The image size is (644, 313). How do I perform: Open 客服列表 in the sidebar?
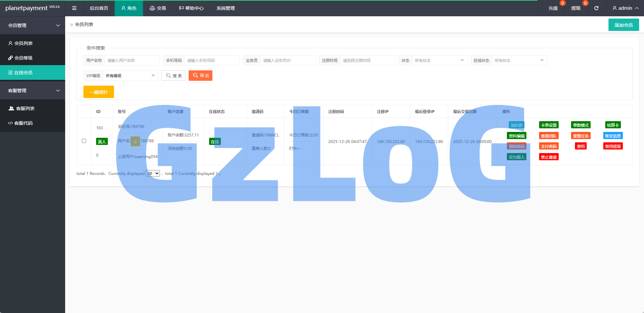point(25,108)
